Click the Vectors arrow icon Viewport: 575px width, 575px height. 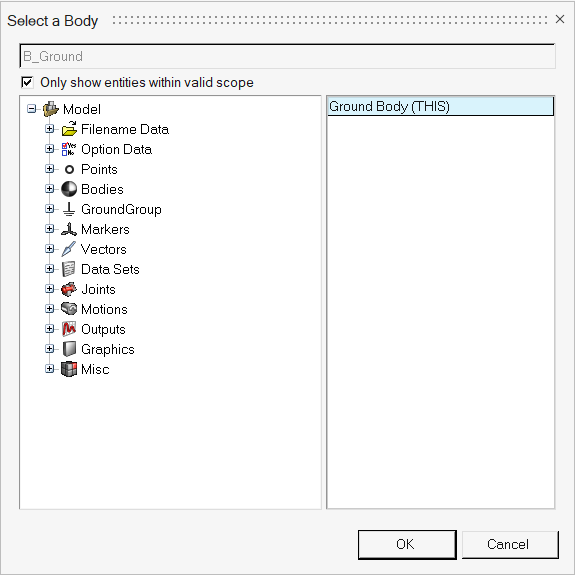[69, 249]
